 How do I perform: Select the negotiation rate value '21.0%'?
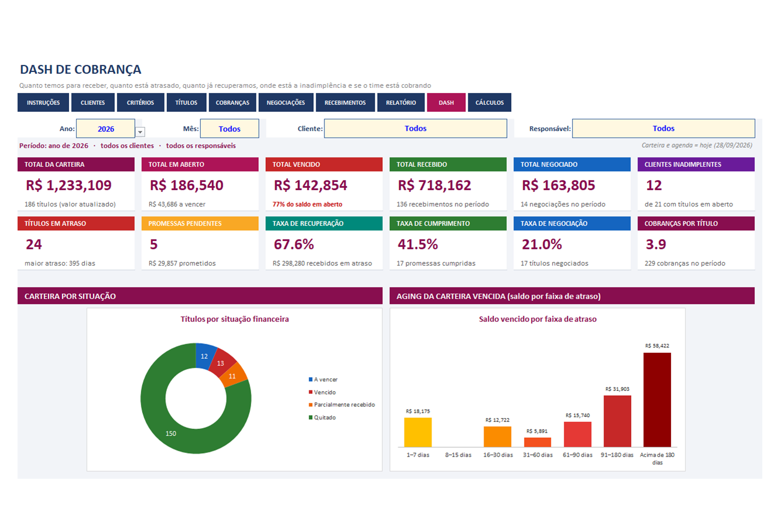(x=542, y=245)
